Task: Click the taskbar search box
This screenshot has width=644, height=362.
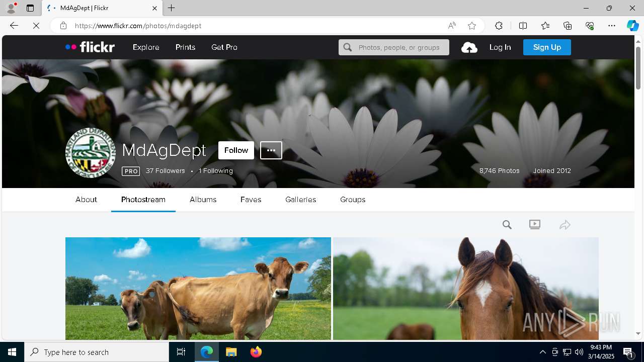Action: (97, 352)
